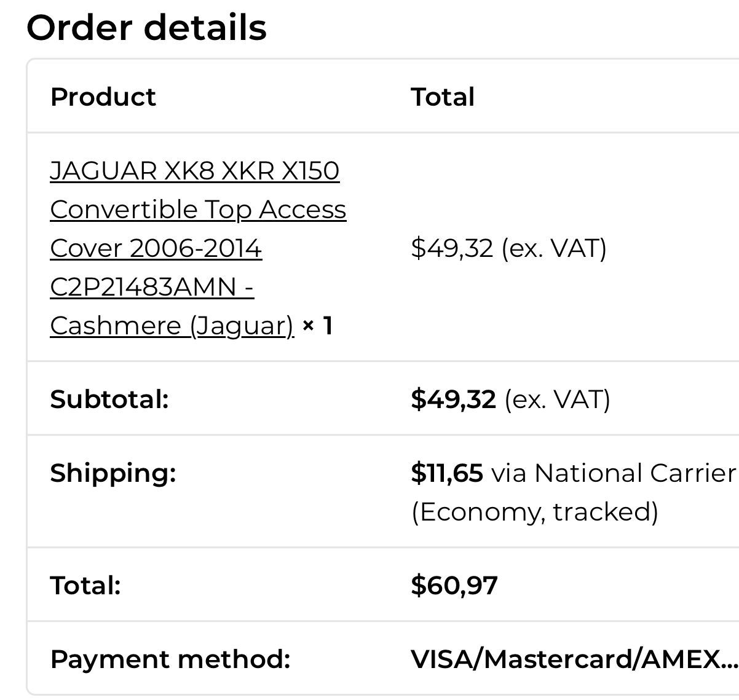Screen dimensions: 739x700
Task: Click the bold subtotal amount $49,32
Action: coord(453,399)
